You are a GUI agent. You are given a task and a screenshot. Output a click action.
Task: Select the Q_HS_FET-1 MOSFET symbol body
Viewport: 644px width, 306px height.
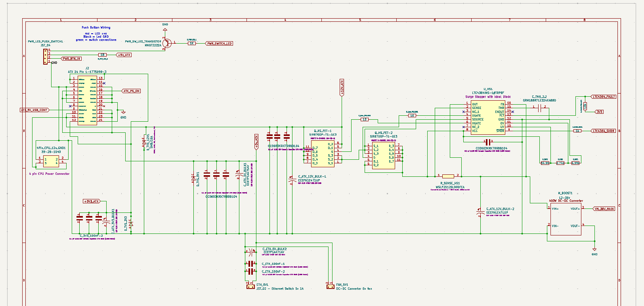[323, 154]
